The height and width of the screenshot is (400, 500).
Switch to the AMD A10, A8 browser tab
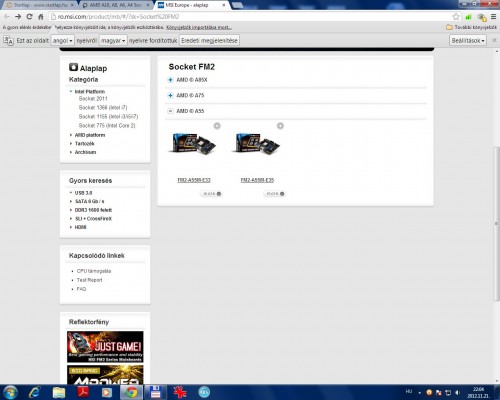click(x=116, y=5)
